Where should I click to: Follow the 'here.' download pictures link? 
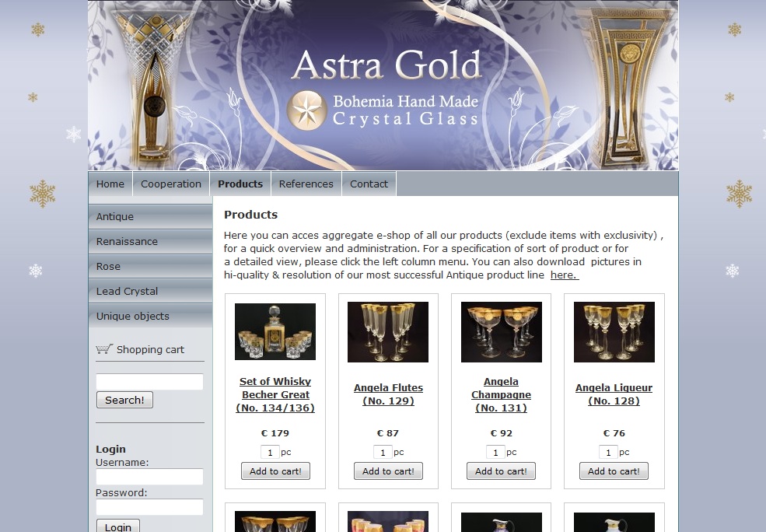click(x=565, y=275)
